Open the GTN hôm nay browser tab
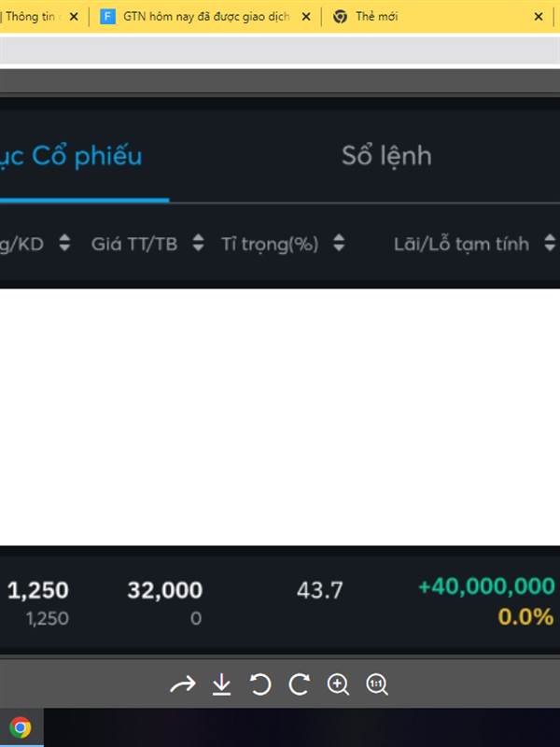 205,17
